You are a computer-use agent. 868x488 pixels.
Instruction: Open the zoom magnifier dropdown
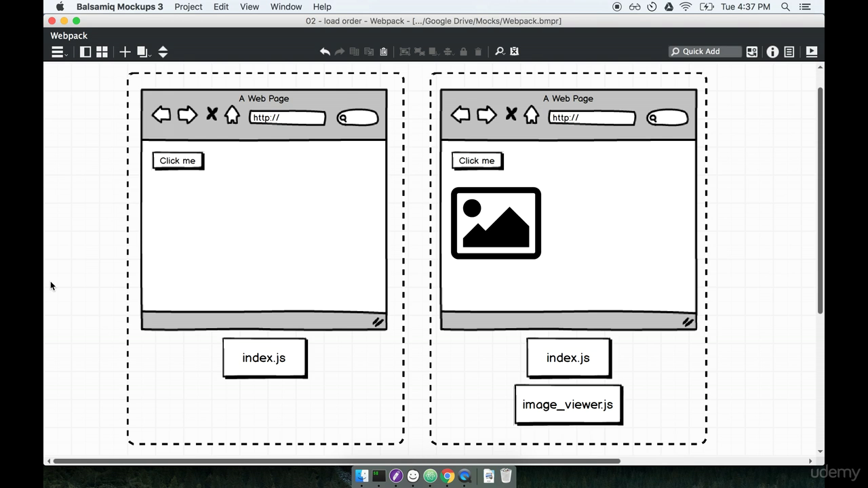pyautogui.click(x=500, y=52)
